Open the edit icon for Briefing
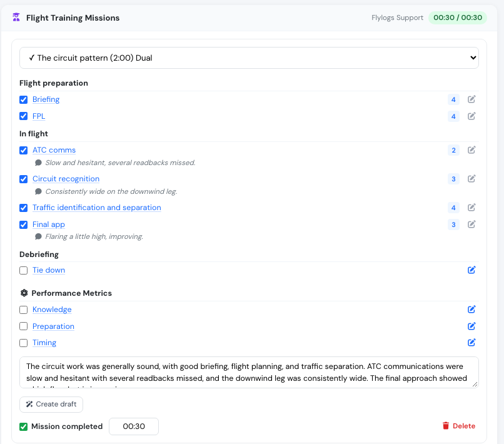This screenshot has height=444, width=504. click(471, 99)
